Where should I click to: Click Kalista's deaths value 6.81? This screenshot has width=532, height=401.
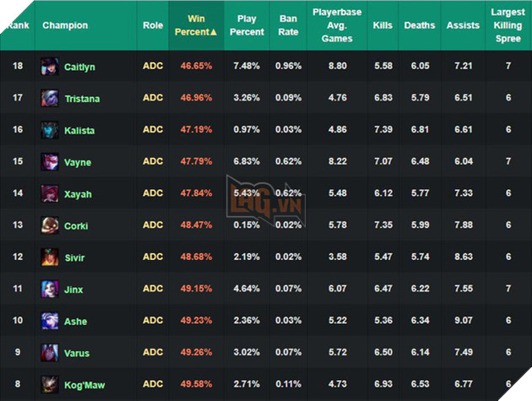(x=420, y=129)
